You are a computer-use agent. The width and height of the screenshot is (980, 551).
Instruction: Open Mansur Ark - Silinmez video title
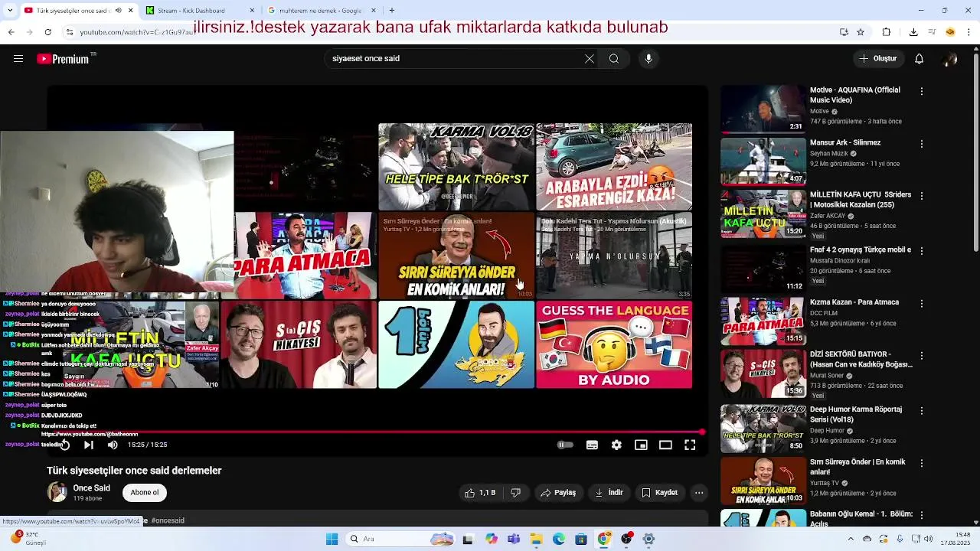click(845, 142)
